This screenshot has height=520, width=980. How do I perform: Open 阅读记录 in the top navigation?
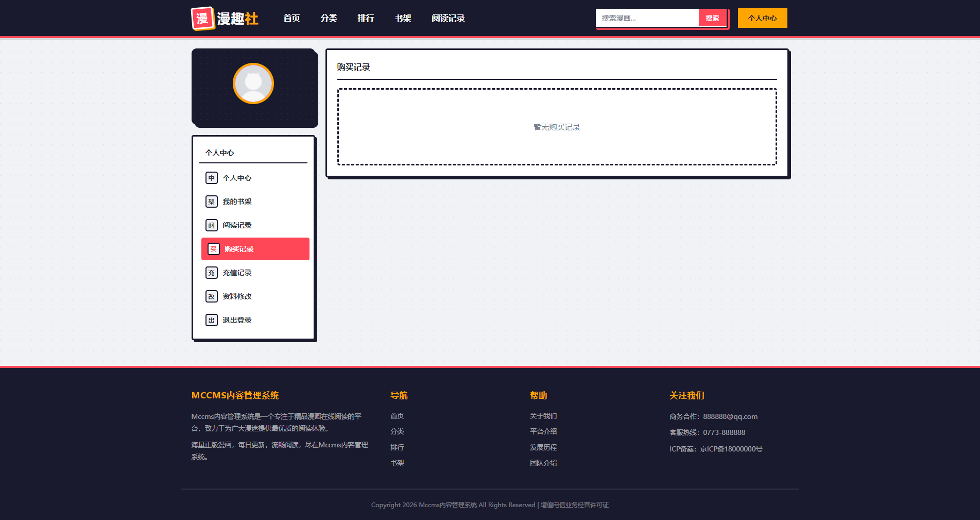[448, 18]
